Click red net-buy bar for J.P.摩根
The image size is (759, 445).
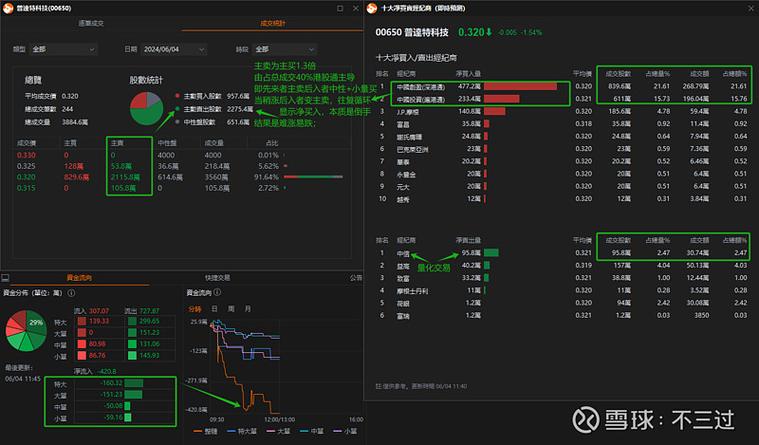point(494,111)
